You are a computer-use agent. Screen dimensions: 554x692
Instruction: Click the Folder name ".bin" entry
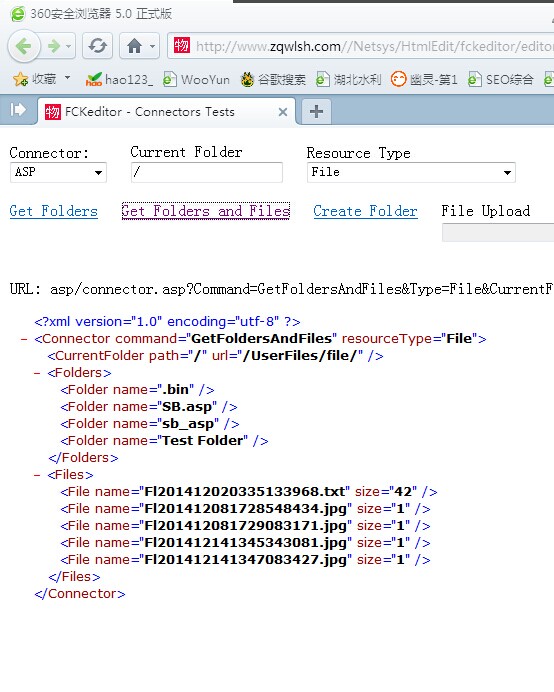(137, 390)
